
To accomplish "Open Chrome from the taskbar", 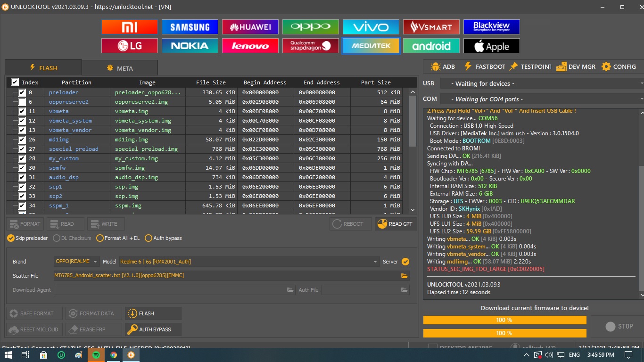I will tap(114, 355).
